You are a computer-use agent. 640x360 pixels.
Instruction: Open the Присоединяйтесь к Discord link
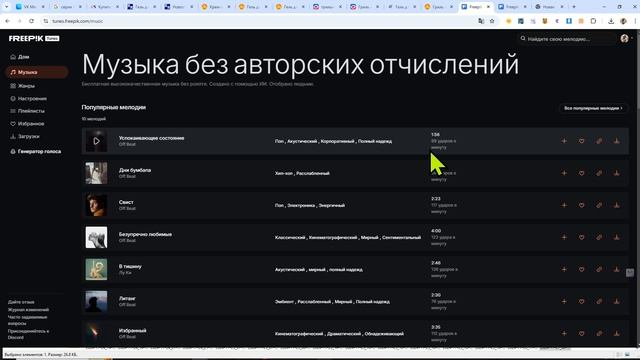pos(28,334)
